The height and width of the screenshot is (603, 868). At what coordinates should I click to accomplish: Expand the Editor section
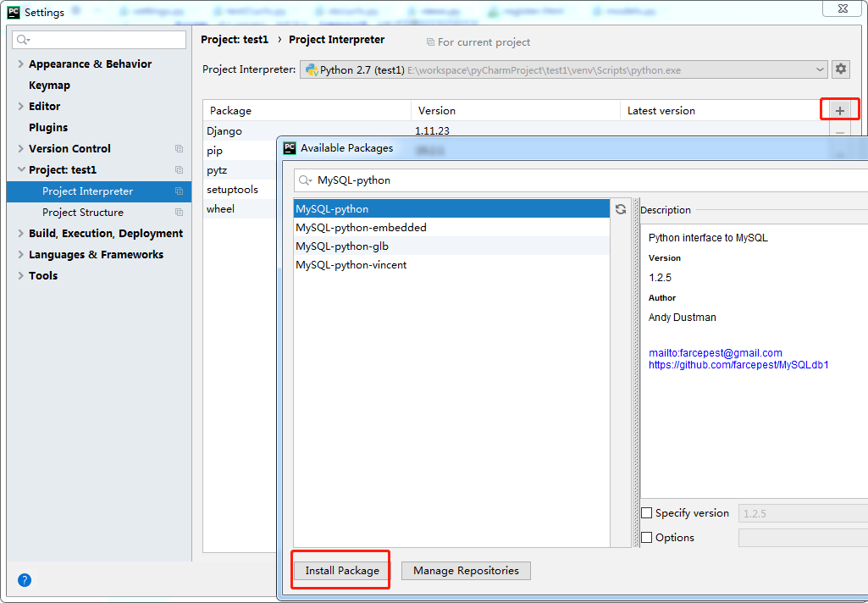(21, 107)
